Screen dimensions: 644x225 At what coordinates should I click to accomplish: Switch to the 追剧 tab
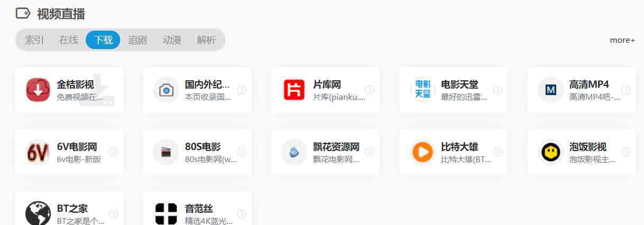(138, 40)
